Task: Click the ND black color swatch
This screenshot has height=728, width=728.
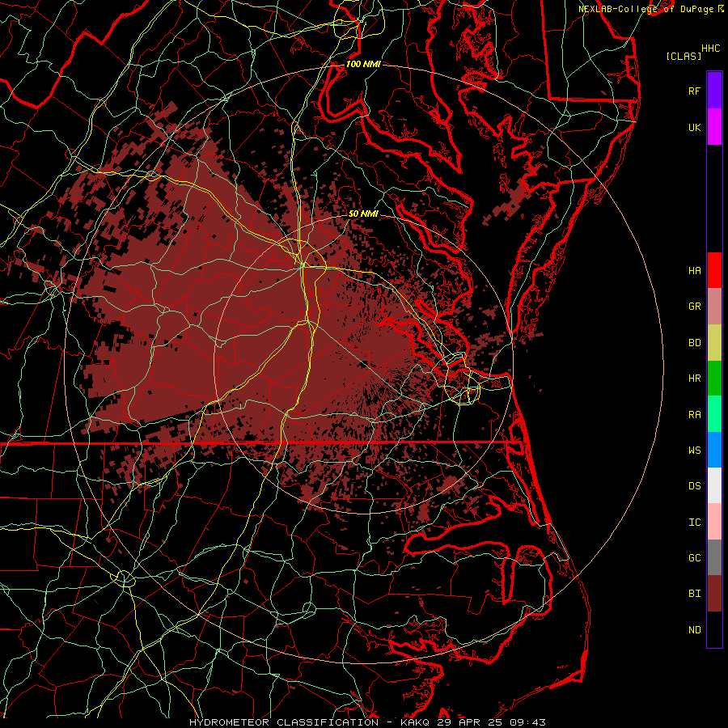Action: (714, 629)
